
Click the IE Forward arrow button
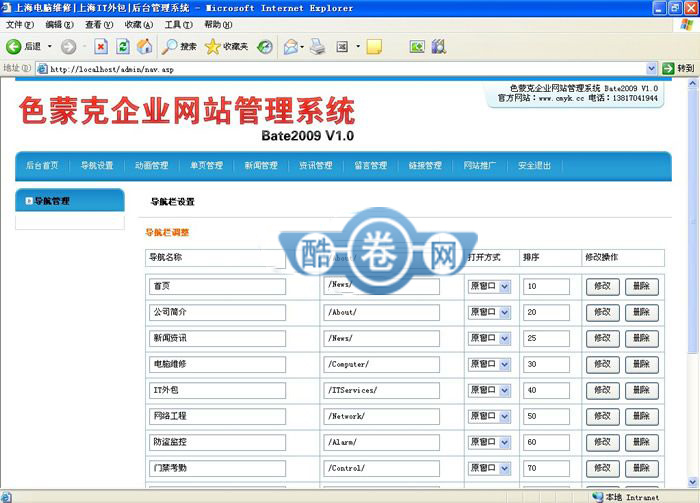[68, 46]
